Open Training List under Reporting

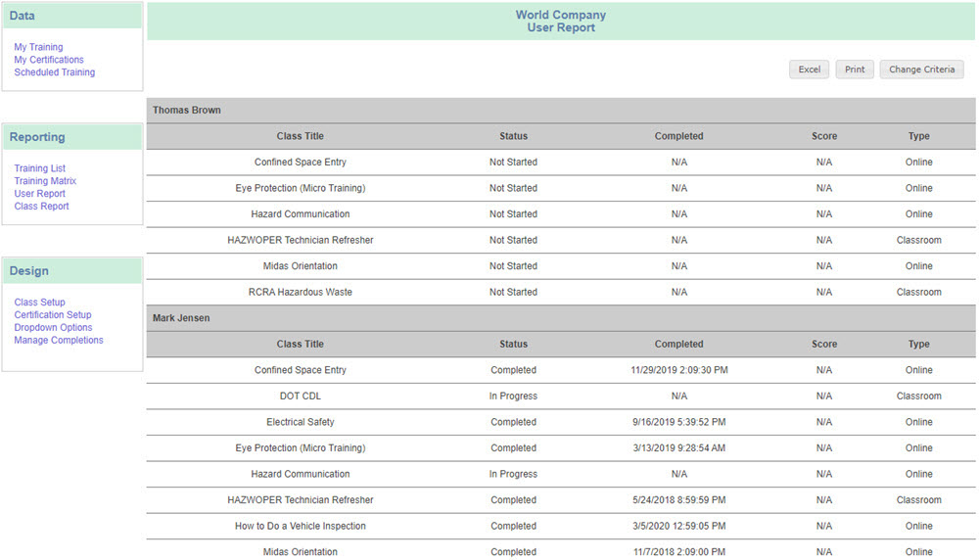pyautogui.click(x=40, y=168)
